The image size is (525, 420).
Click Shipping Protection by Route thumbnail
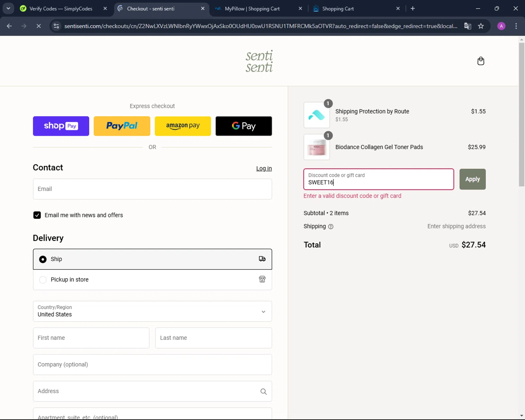coord(317,115)
